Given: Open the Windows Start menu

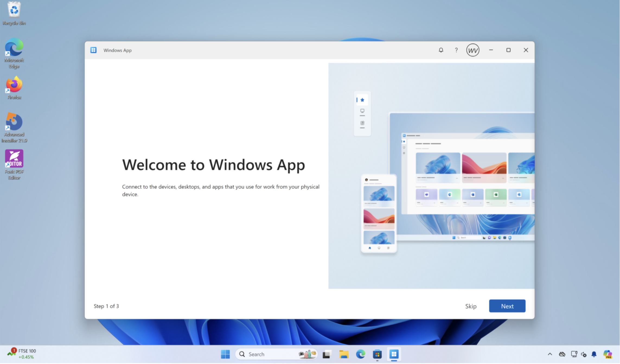Looking at the screenshot, I should 225,354.
